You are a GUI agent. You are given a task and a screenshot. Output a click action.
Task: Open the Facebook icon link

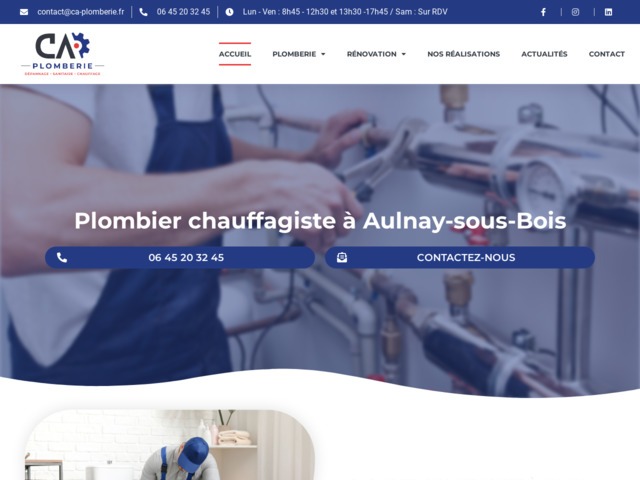543,12
